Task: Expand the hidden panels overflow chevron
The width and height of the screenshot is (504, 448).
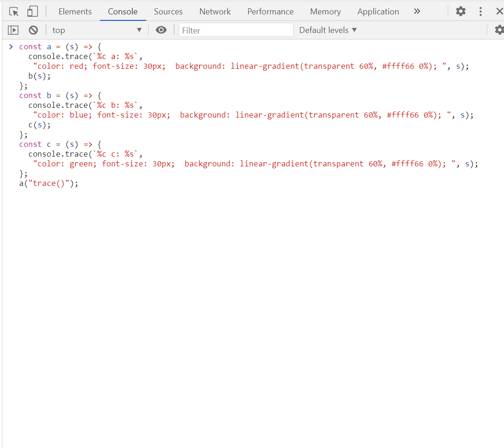Action: click(417, 11)
